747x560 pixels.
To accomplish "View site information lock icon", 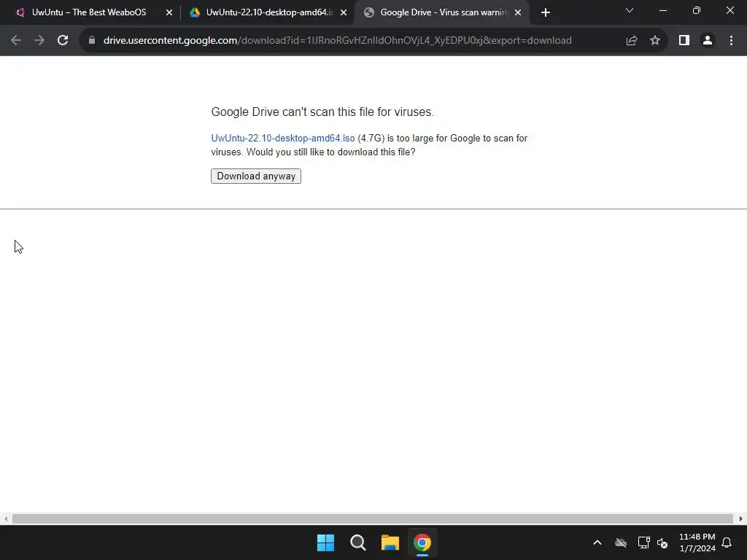I will (x=92, y=41).
